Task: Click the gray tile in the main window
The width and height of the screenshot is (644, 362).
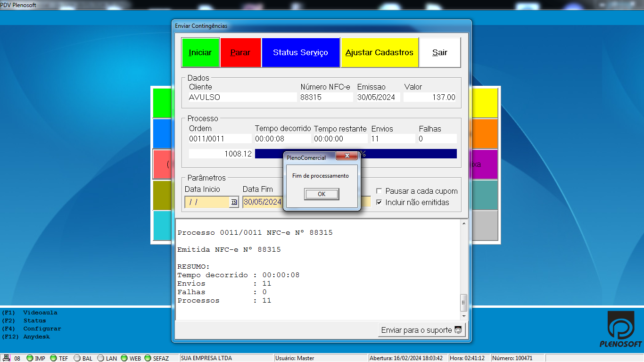Action: pos(485,225)
